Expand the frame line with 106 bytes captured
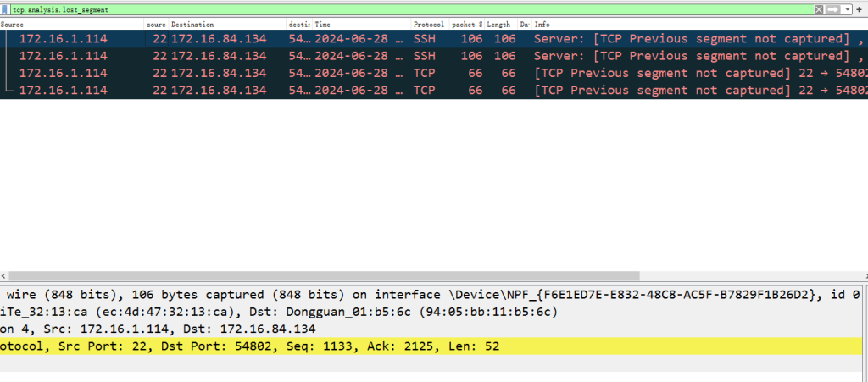The image size is (868, 382). coord(339,295)
